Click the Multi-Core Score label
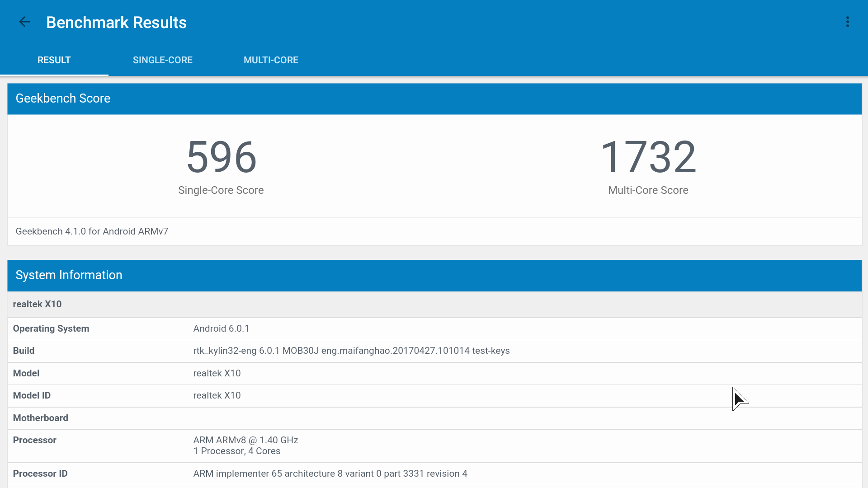Image resolution: width=868 pixels, height=488 pixels. tap(648, 190)
